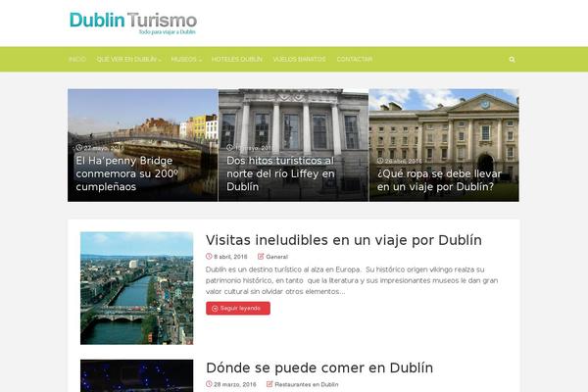Open ¿Qué ropa se debe llevar headline

coord(439,180)
